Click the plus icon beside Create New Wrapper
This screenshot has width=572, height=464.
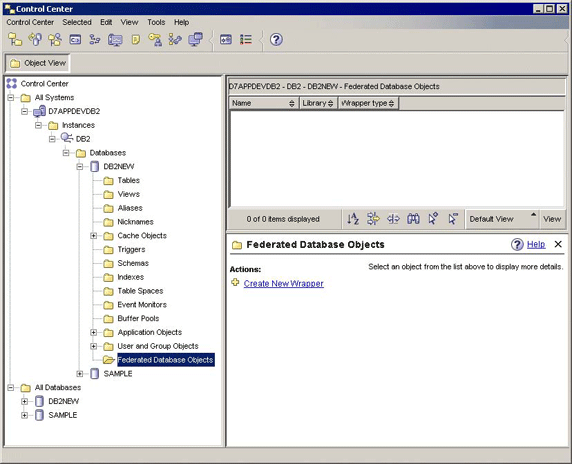tap(235, 282)
